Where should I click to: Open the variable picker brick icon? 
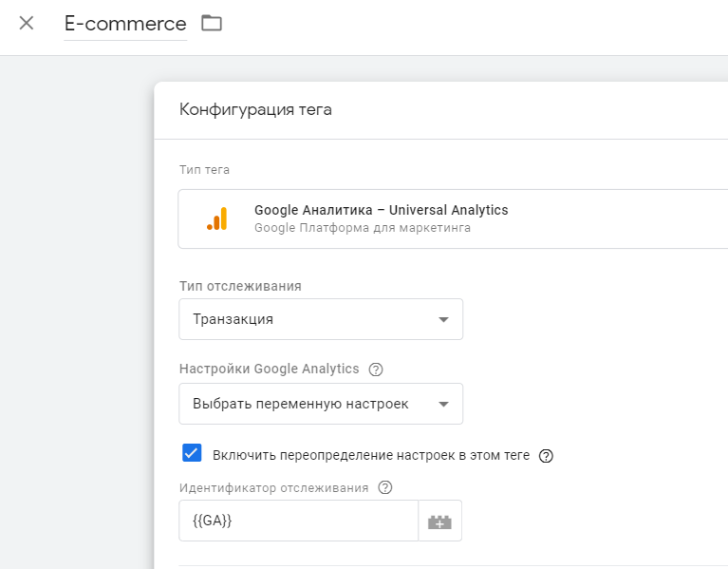pos(439,522)
